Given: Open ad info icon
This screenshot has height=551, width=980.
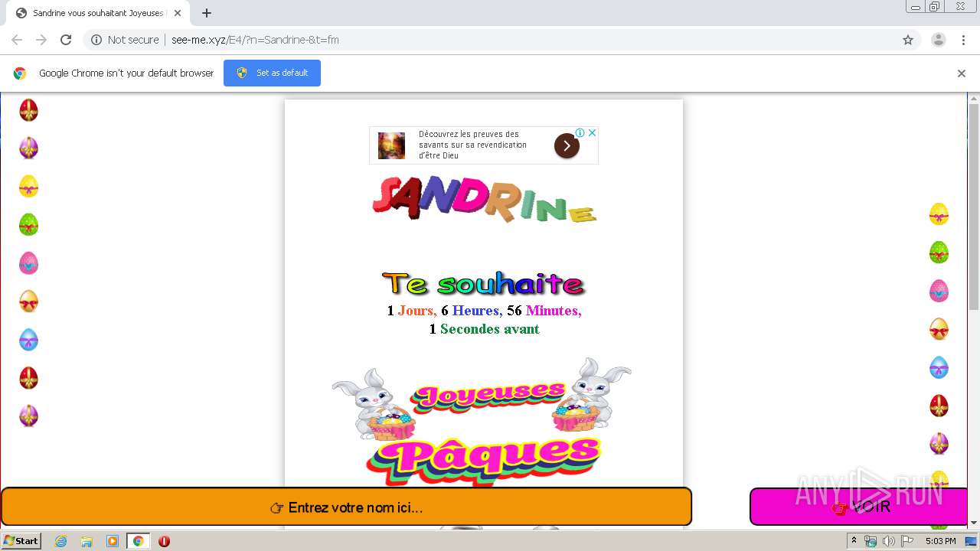Looking at the screenshot, I should (580, 132).
